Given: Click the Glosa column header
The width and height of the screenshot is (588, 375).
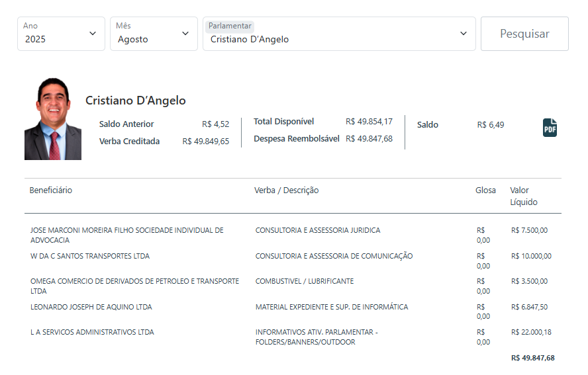Looking at the screenshot, I should coord(485,190).
